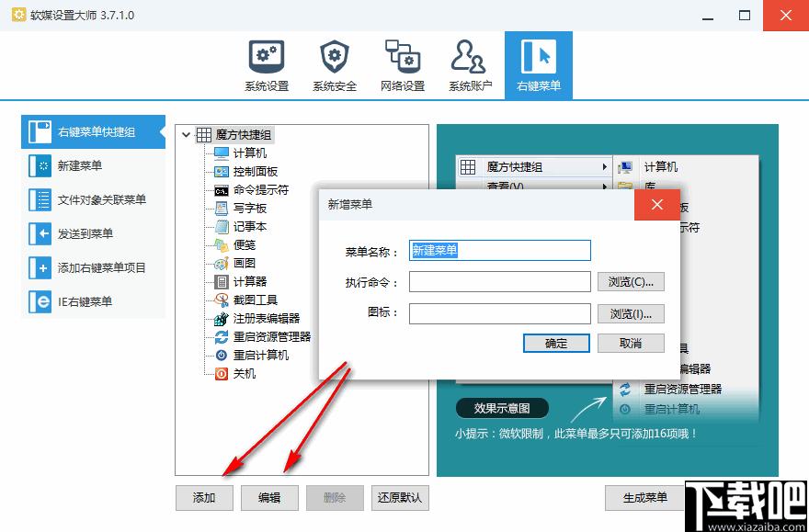Click the 截图工具 scissors icon in tree
Viewport: 809px width, 532px height.
[222, 300]
